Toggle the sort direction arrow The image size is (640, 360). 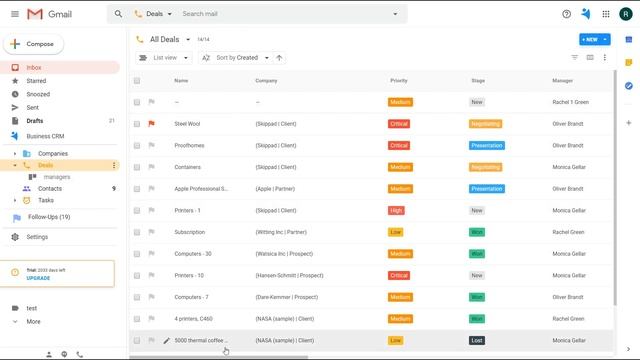click(x=279, y=58)
